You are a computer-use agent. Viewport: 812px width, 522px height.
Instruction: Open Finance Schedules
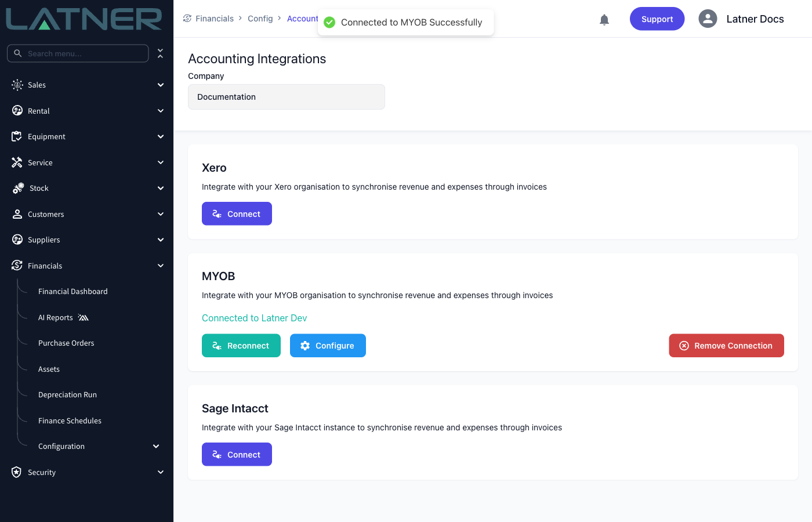pyautogui.click(x=70, y=421)
